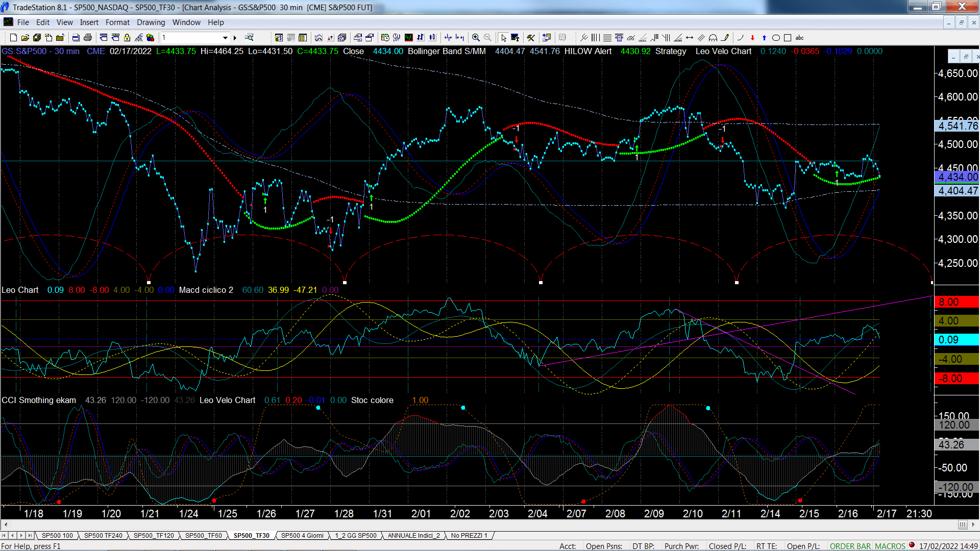Click the Time and Sales calendar-clock icon
980x551 pixels.
tap(385, 37)
